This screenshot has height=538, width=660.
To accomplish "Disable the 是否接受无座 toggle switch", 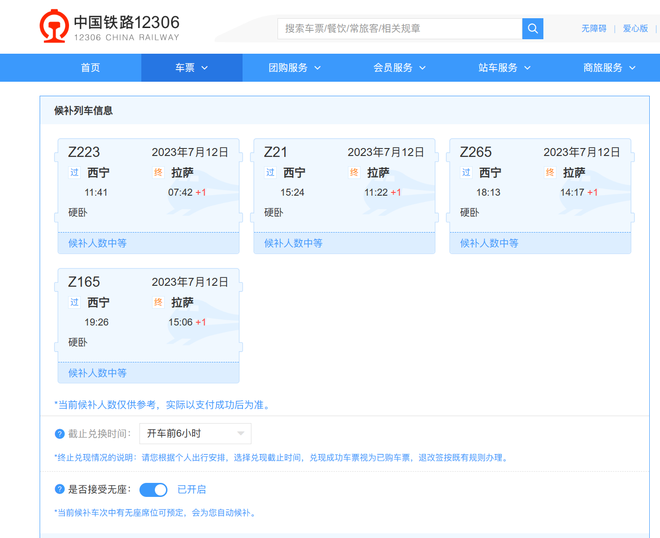I will tap(153, 490).
